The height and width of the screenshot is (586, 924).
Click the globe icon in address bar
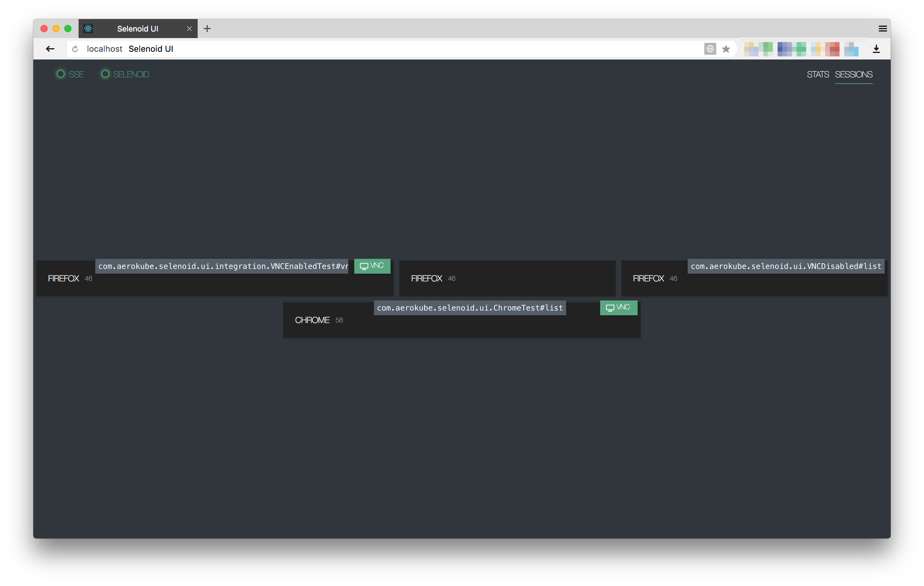[710, 49]
